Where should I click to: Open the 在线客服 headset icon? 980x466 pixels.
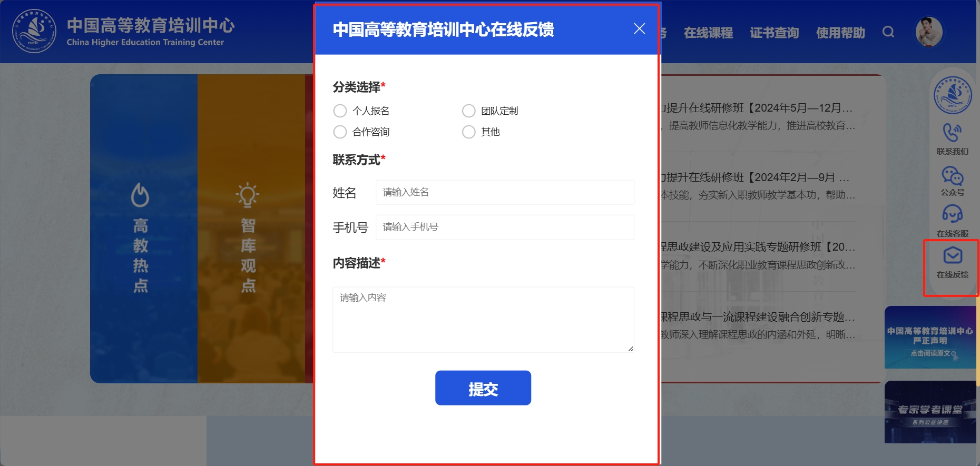click(952, 214)
